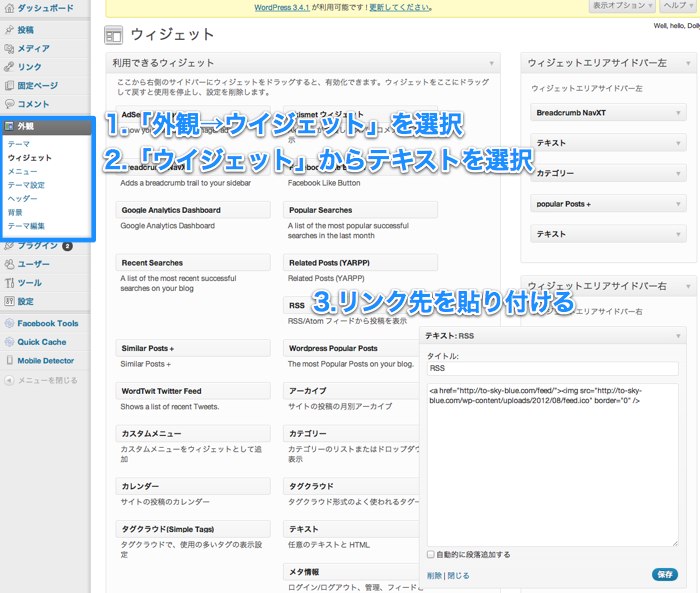This screenshot has width=700, height=593.
Task: Click the Facebook Tools icon
Action: (9, 323)
